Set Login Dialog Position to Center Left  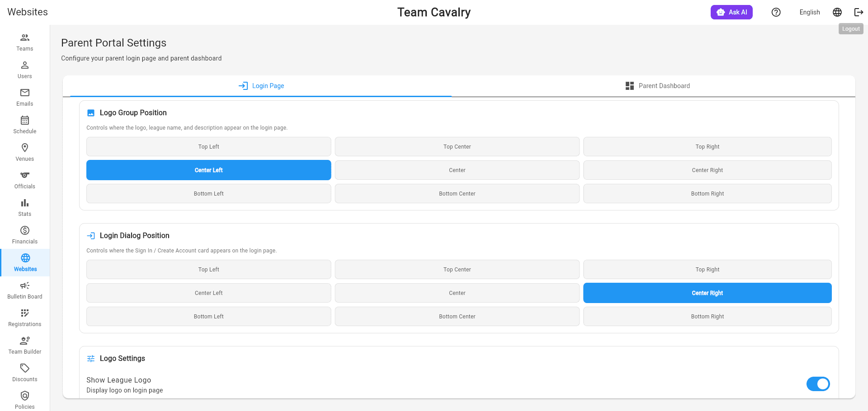(209, 293)
